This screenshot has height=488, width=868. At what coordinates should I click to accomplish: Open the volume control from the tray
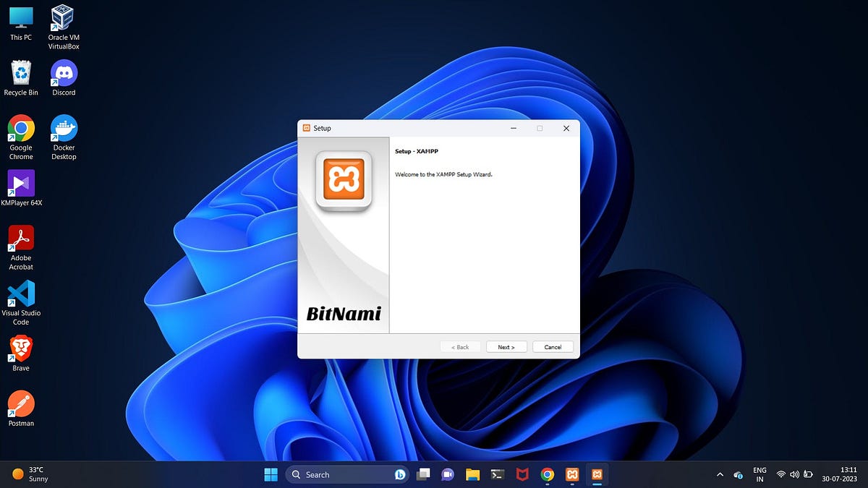point(794,474)
